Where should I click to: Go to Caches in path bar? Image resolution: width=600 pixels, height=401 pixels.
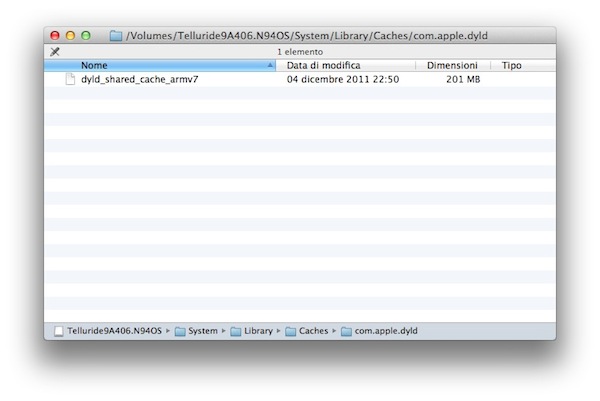313,331
